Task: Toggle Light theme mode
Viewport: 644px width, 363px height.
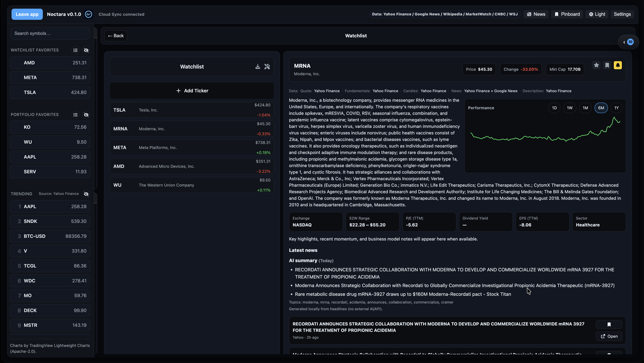Action: [597, 14]
